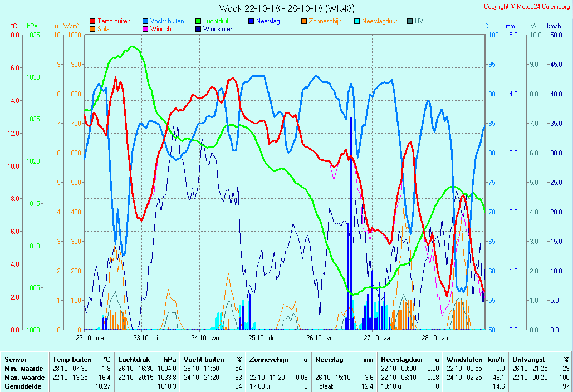Click the blue Vocht buiten legend swatch
The height and width of the screenshot is (392, 573).
click(145, 22)
